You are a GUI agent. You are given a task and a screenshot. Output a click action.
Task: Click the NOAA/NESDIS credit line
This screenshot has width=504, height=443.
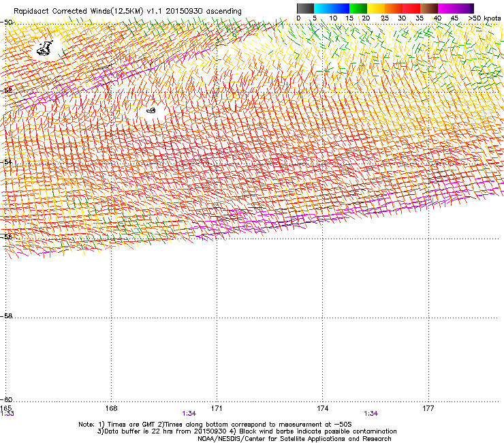[x=294, y=439]
